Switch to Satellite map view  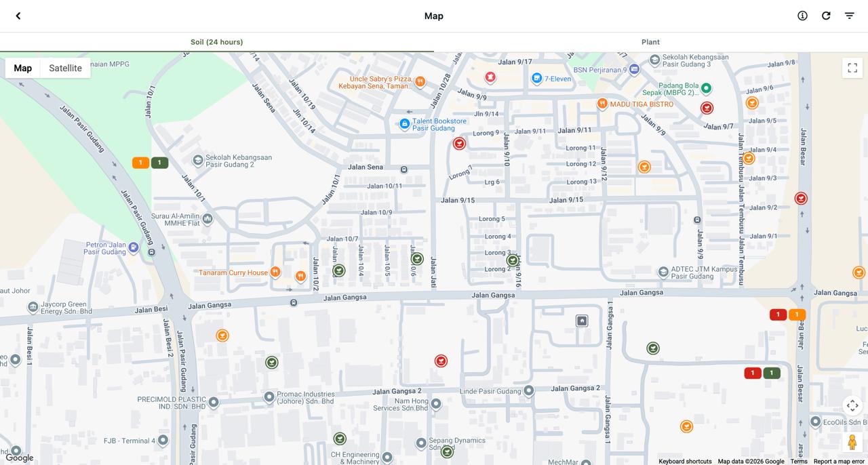tap(65, 68)
